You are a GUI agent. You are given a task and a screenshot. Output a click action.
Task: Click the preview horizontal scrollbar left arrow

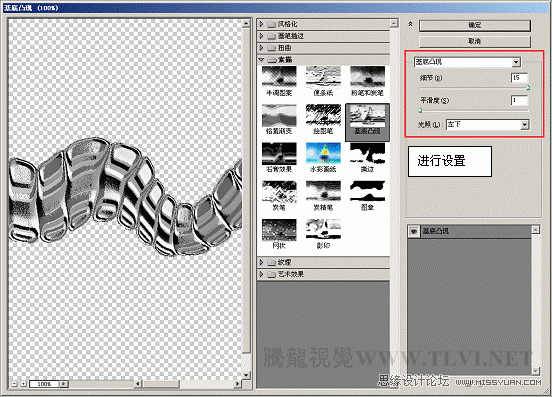click(x=138, y=384)
